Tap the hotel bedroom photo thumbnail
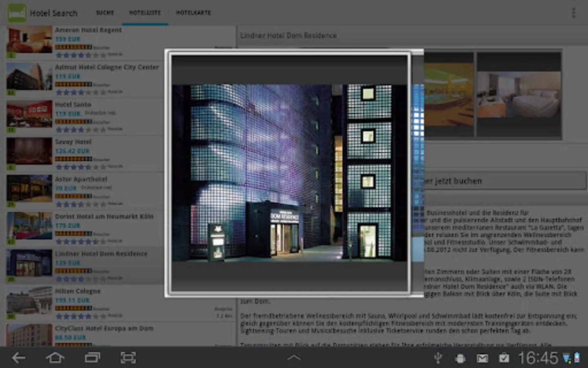The image size is (588, 368). click(519, 94)
